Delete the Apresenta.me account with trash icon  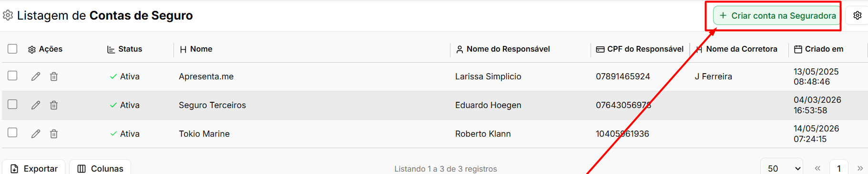point(54,76)
